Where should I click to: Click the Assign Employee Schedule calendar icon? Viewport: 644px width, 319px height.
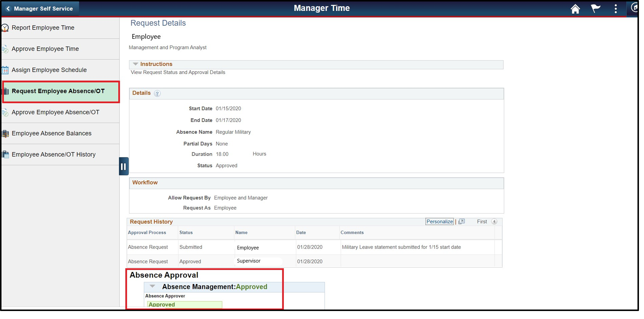[5, 70]
